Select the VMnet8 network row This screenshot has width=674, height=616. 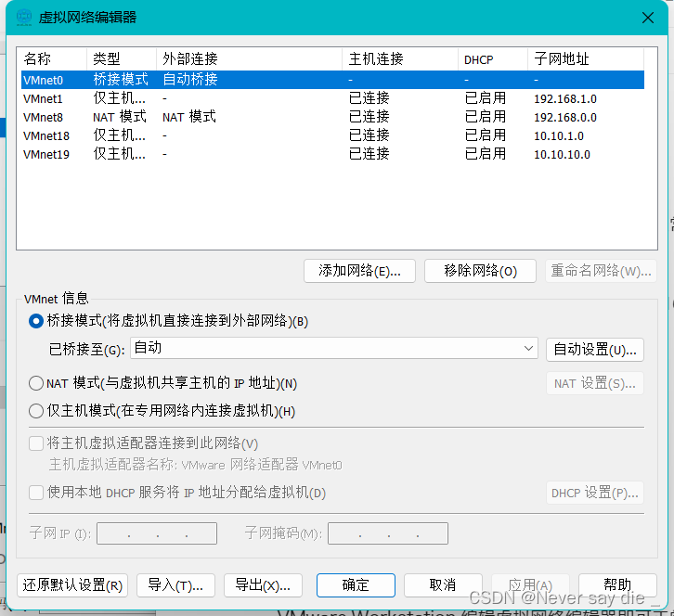pos(332,117)
